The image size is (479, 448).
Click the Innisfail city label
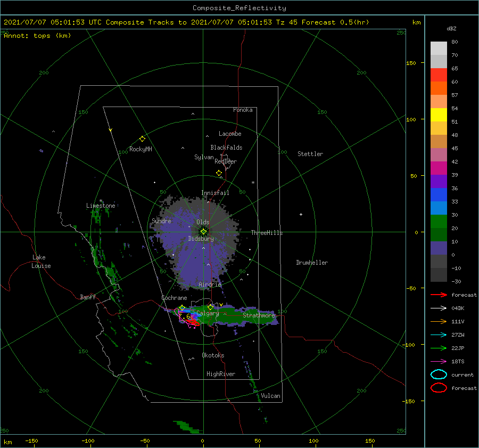tap(215, 193)
